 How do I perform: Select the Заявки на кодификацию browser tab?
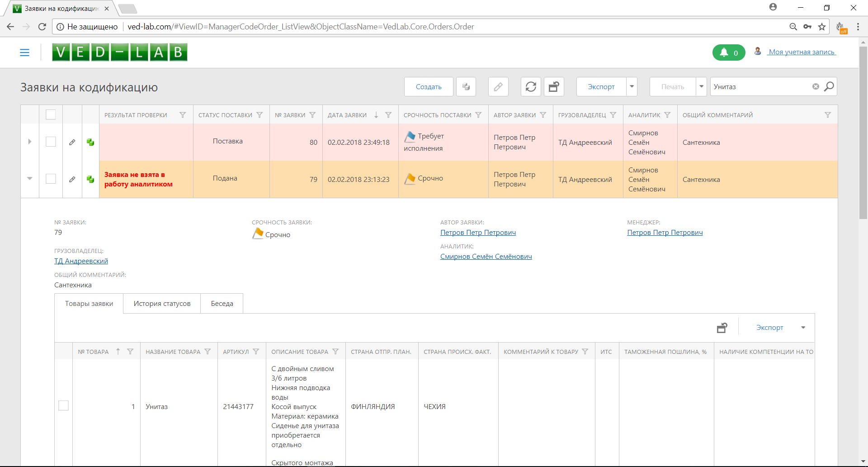(x=61, y=9)
